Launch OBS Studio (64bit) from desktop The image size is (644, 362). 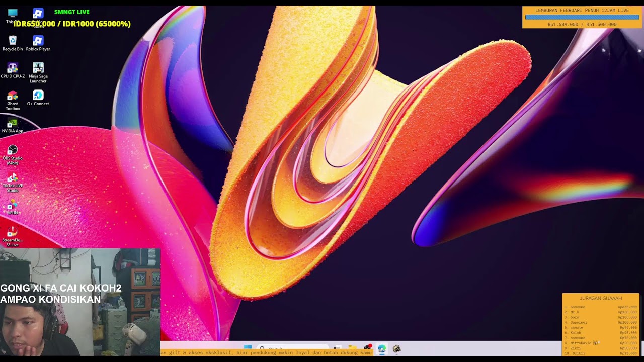(x=13, y=155)
